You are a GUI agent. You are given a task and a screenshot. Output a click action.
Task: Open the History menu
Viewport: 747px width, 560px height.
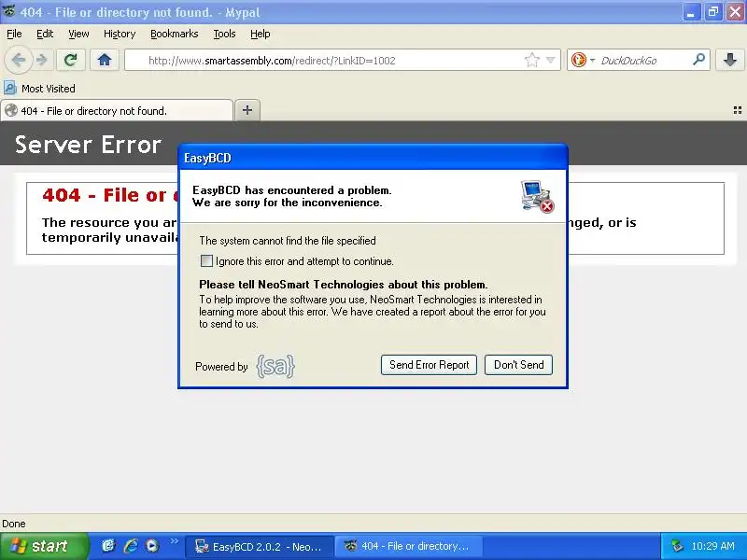point(120,34)
